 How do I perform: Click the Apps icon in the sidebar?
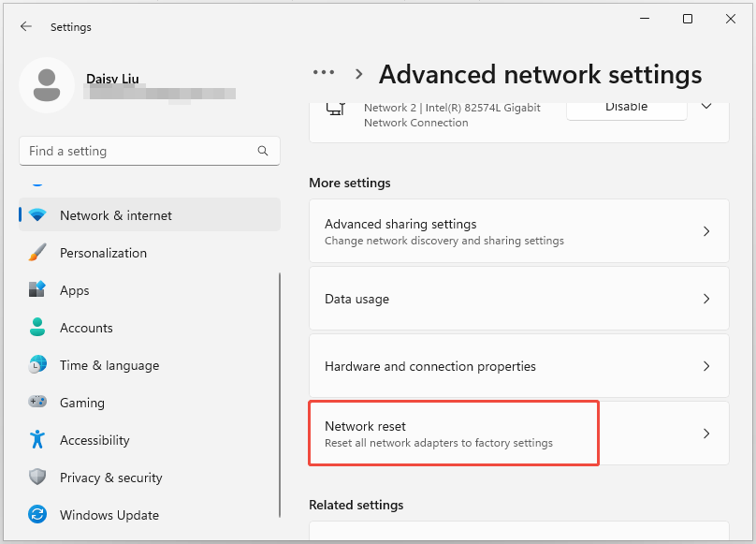click(38, 290)
